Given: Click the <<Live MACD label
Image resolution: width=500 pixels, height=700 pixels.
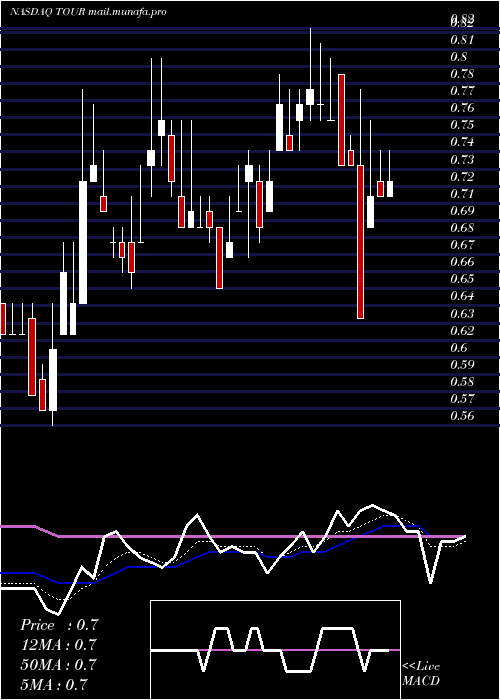Looking at the screenshot, I should click(x=421, y=674).
